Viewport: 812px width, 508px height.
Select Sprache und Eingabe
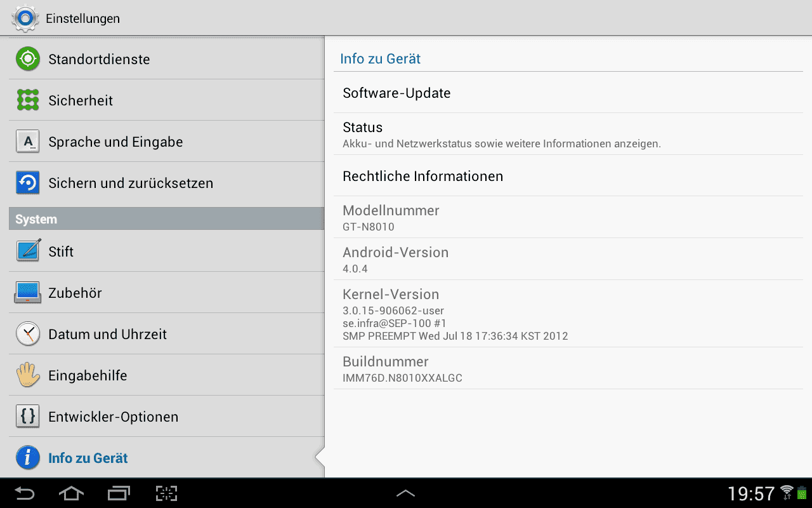pos(167,142)
